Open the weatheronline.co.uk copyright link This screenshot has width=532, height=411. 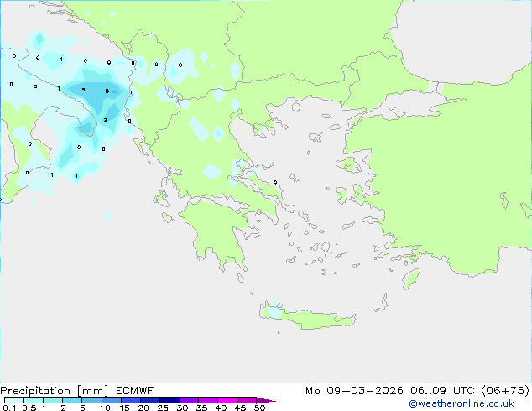pos(461,403)
